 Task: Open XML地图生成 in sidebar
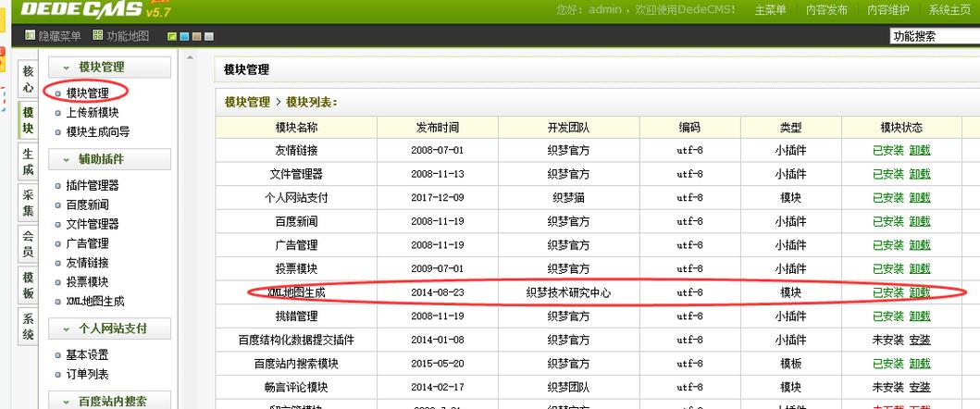(95, 302)
